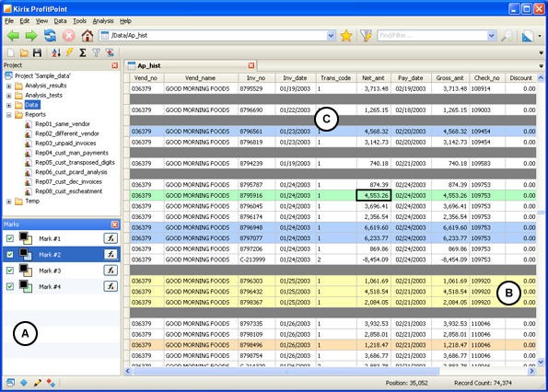Close the Project panel

(114, 65)
